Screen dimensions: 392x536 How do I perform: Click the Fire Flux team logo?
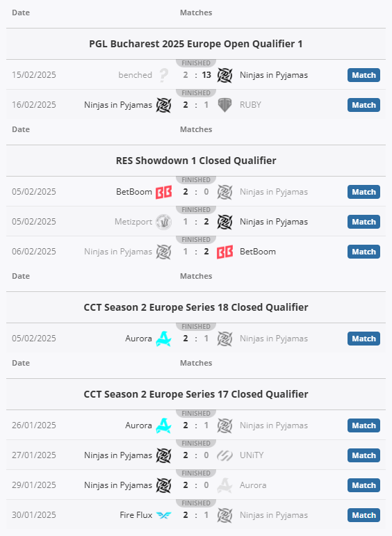click(164, 515)
